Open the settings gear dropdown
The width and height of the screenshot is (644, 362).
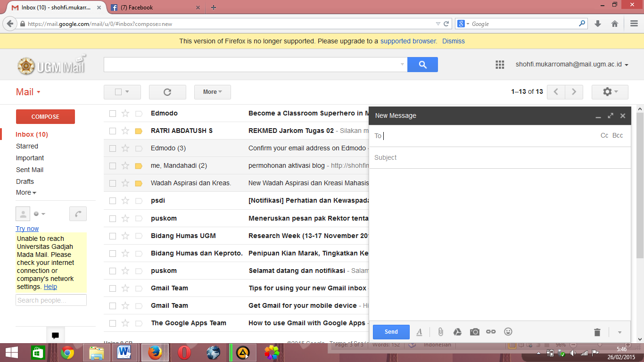click(x=610, y=92)
